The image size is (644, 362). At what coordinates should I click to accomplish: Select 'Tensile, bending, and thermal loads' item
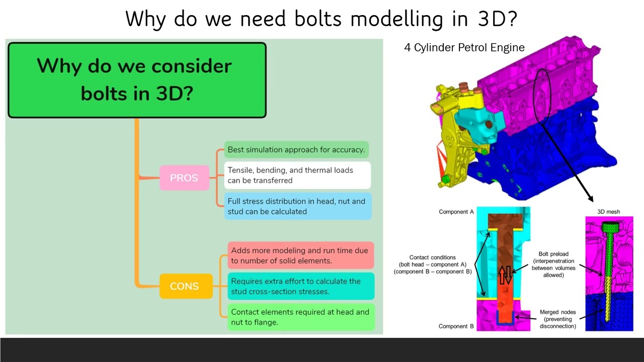297,175
